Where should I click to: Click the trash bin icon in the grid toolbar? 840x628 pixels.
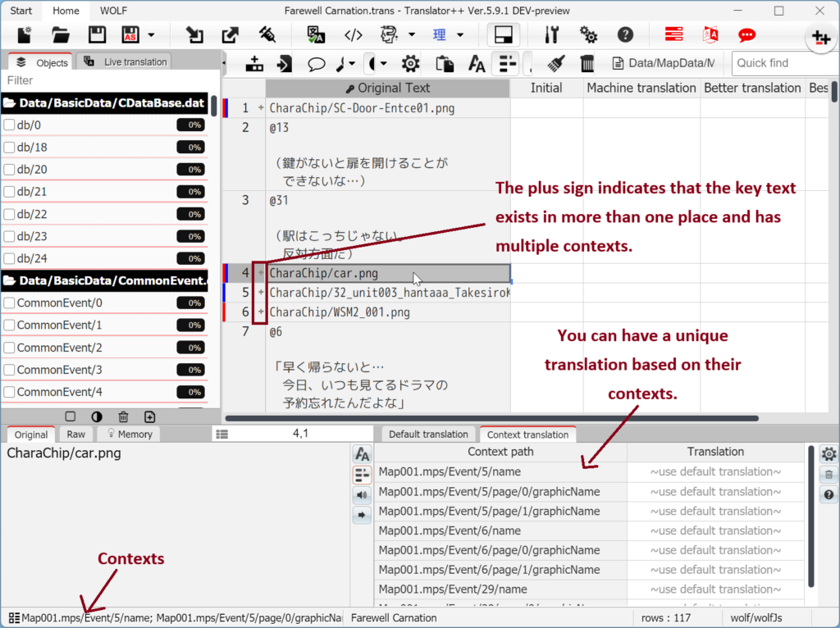click(x=587, y=64)
